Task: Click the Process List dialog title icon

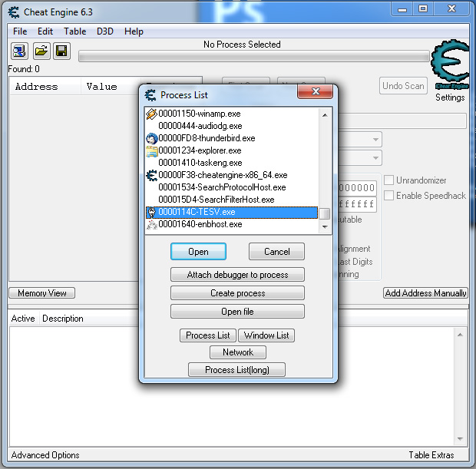Action: point(150,95)
